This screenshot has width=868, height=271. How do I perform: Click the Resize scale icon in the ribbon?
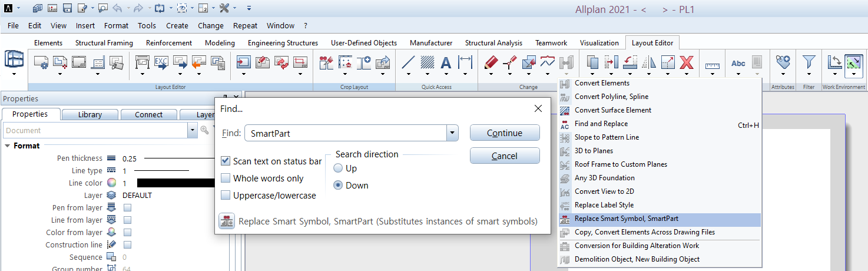pos(668,62)
